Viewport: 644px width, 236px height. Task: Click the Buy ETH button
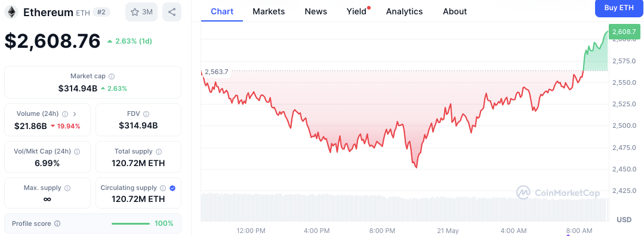[620, 8]
